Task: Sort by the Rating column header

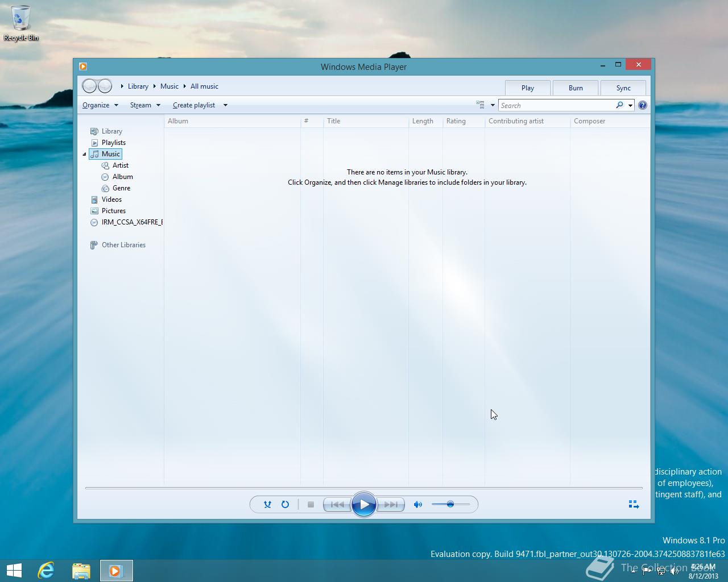Action: pos(464,121)
